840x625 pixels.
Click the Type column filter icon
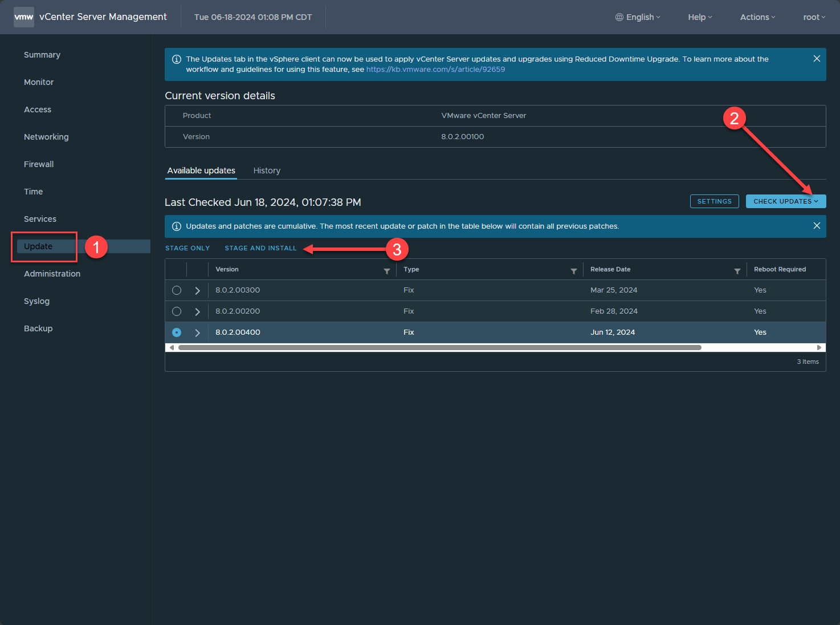(574, 271)
